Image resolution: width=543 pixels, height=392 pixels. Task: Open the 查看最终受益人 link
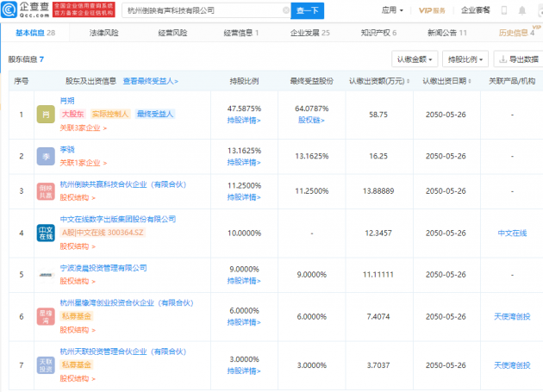[x=151, y=81]
